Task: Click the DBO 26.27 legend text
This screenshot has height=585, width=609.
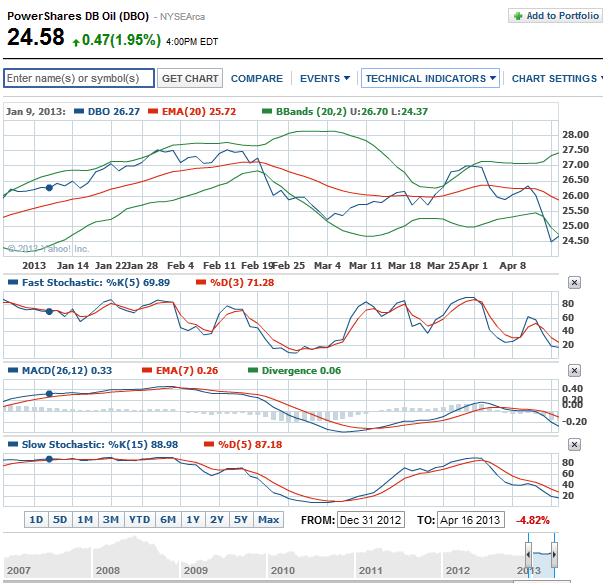Action: point(114,111)
